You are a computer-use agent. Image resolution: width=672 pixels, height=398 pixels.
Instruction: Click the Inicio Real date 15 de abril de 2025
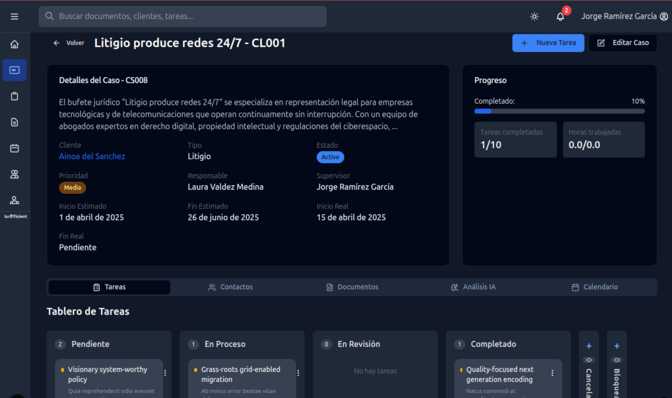point(351,217)
